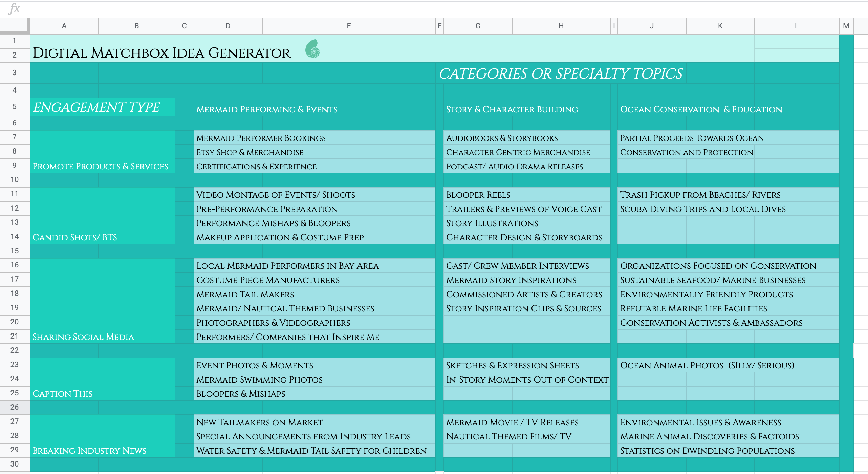This screenshot has height=474, width=868.
Task: Select the Digital Matchbox Idea Generator title
Action: click(161, 53)
